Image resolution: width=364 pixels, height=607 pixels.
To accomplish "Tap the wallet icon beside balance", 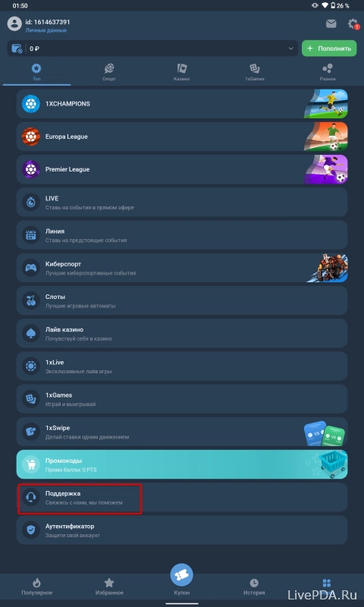I will [17, 49].
